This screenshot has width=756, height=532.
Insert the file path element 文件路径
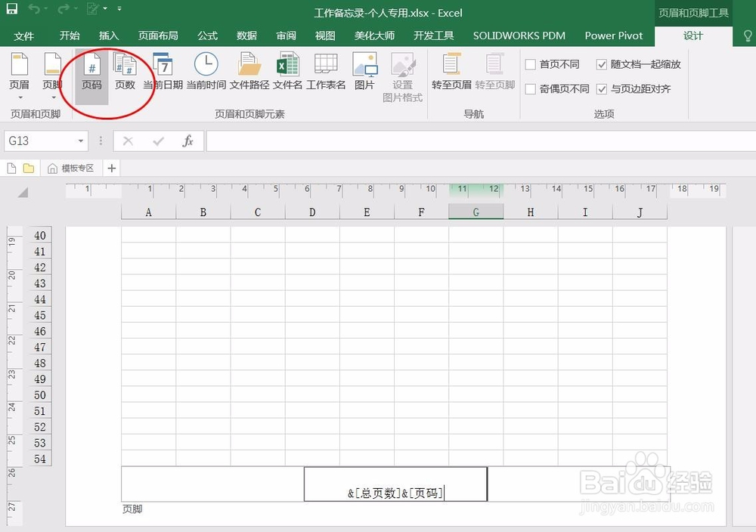248,72
